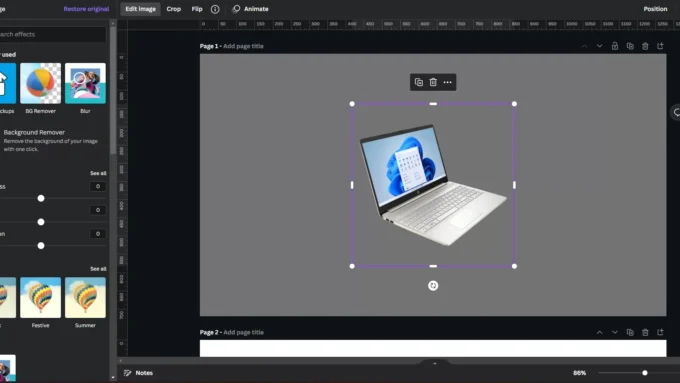The image size is (680, 383).
Task: Adjust the first adjustment slider handle
Action: pos(41,198)
